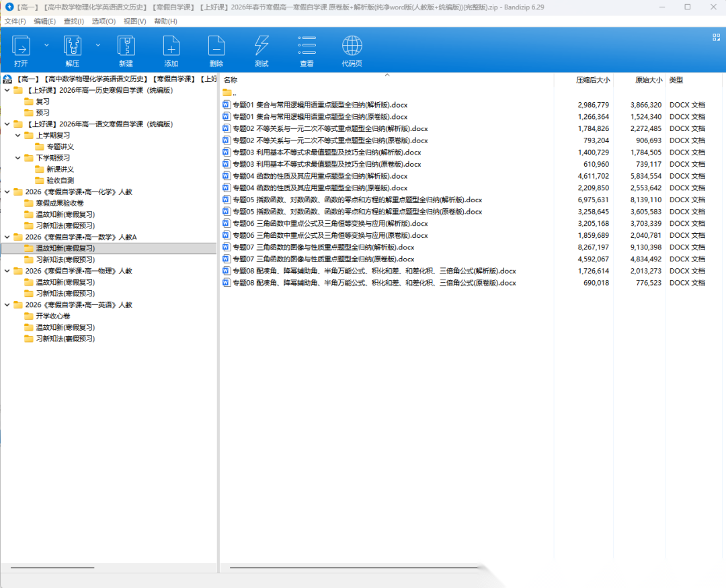Select the 开学收心卷 folder in tree
726x588 pixels.
pos(52,316)
